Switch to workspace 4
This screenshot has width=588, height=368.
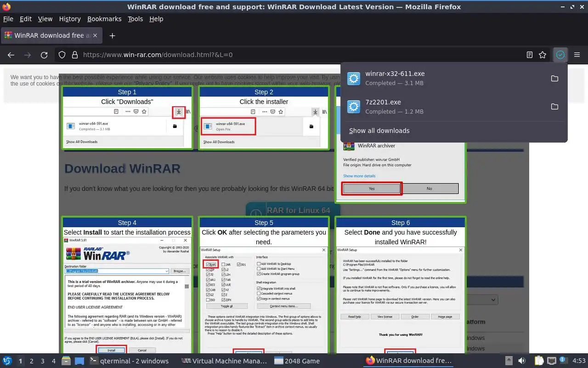(54, 361)
